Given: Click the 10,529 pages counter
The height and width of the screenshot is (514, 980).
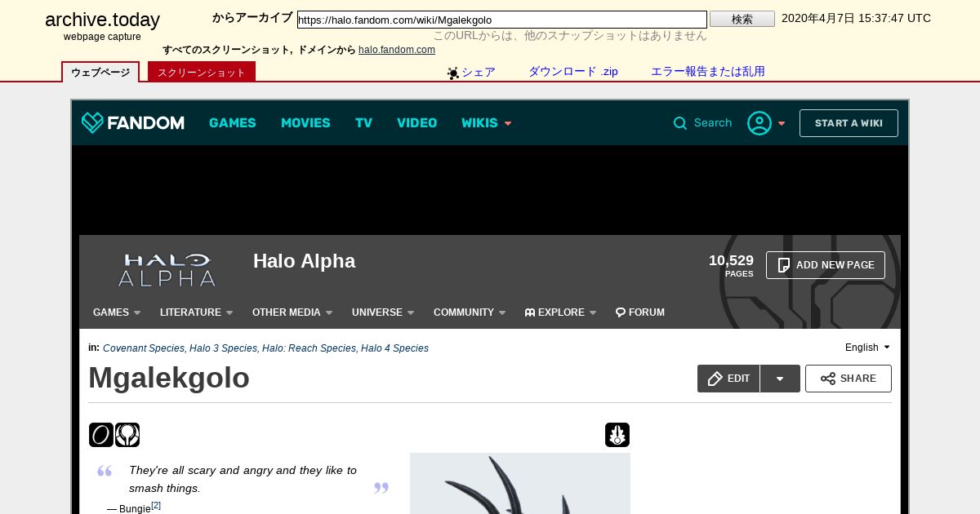Looking at the screenshot, I should click(731, 265).
